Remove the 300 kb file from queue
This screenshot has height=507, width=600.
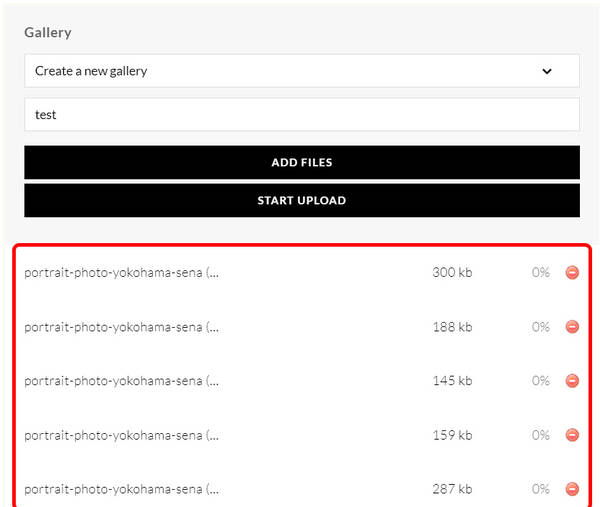[x=572, y=272]
